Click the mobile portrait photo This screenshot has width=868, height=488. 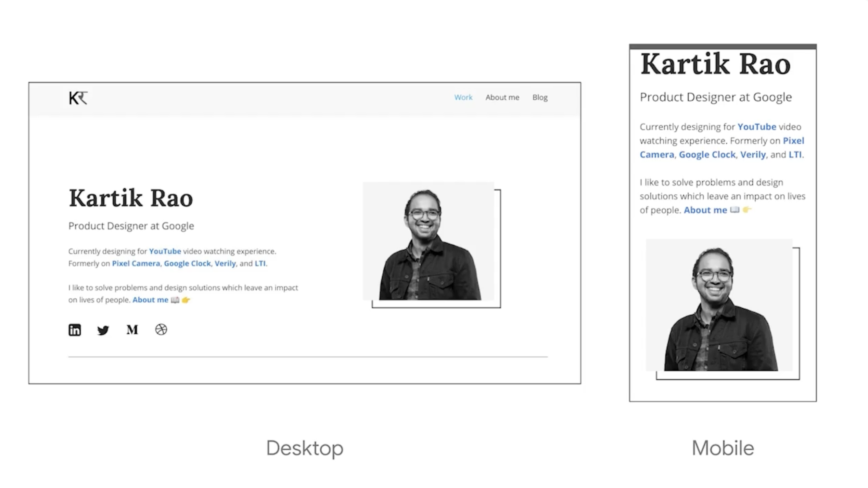point(719,305)
